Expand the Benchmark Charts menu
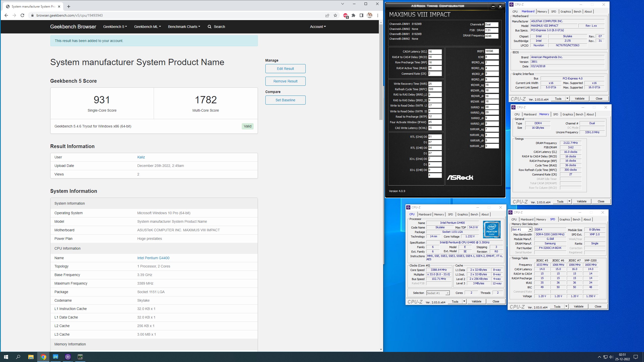Image resolution: width=644 pixels, height=362 pixels. point(184,27)
